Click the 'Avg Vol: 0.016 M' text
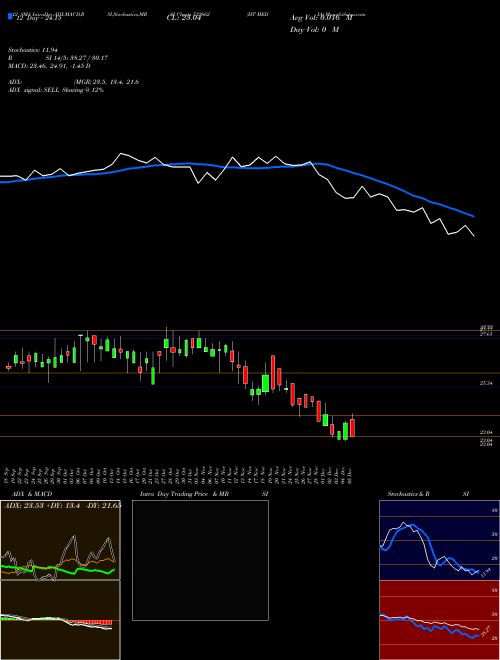This screenshot has width=500, height=660. click(x=321, y=18)
